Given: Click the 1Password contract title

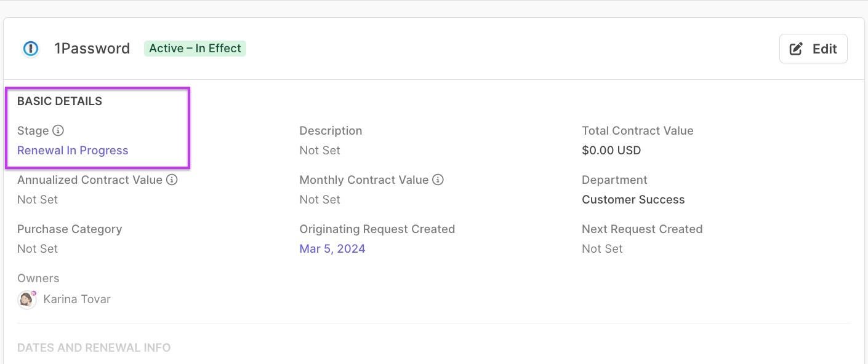Looking at the screenshot, I should pyautogui.click(x=92, y=49).
